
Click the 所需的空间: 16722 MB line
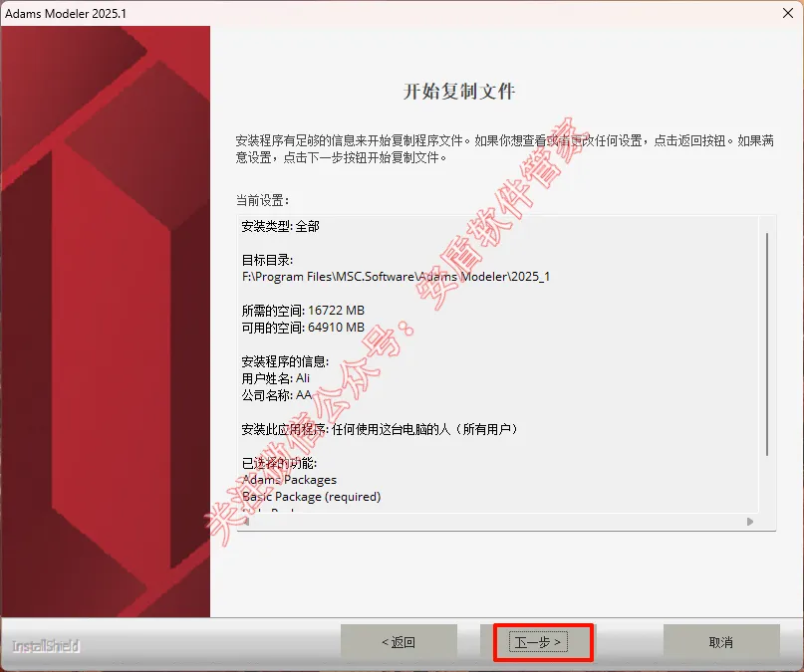(303, 311)
